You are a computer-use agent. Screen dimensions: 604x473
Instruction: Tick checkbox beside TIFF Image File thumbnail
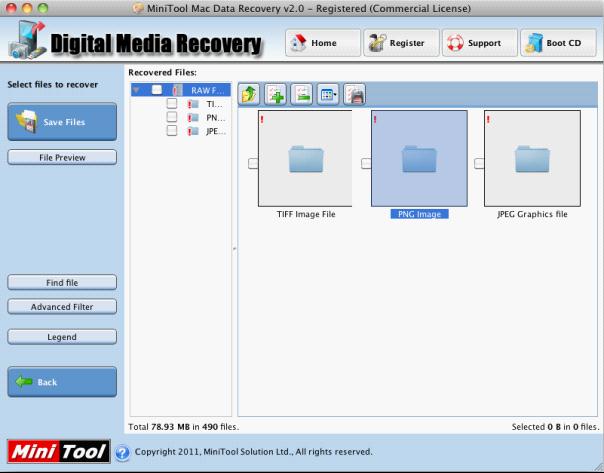(253, 163)
